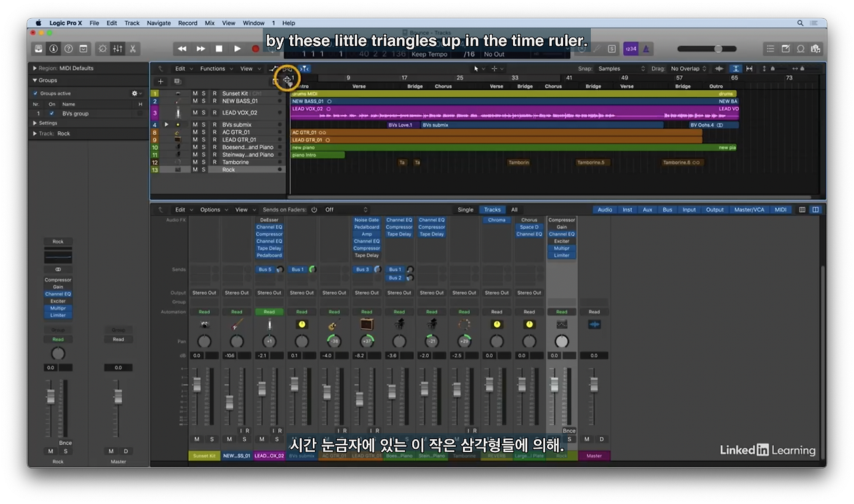Switch mixer to the Single view tab
This screenshot has width=854, height=504.
[x=466, y=209]
